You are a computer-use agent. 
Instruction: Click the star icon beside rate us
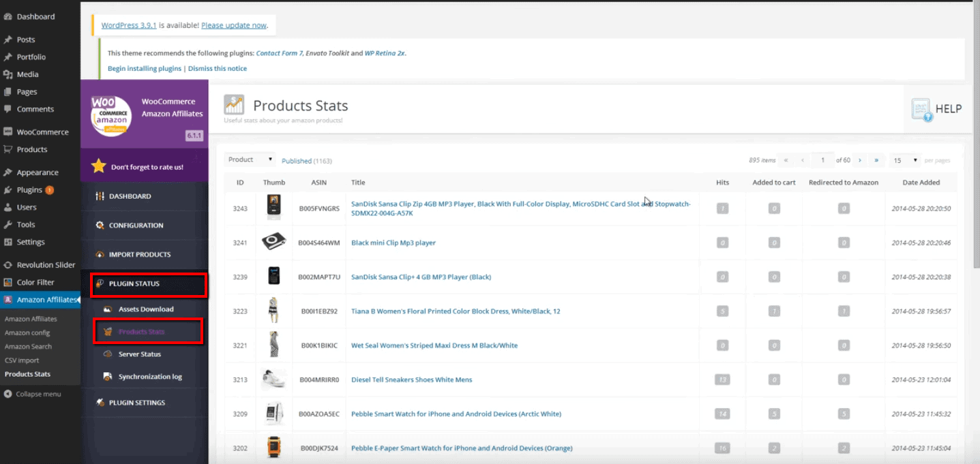coord(99,166)
